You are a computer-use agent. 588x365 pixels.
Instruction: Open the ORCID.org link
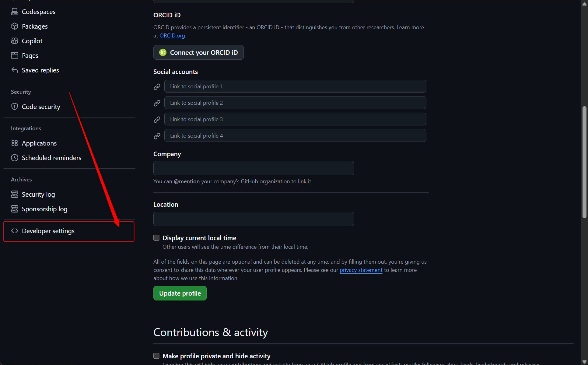172,35
